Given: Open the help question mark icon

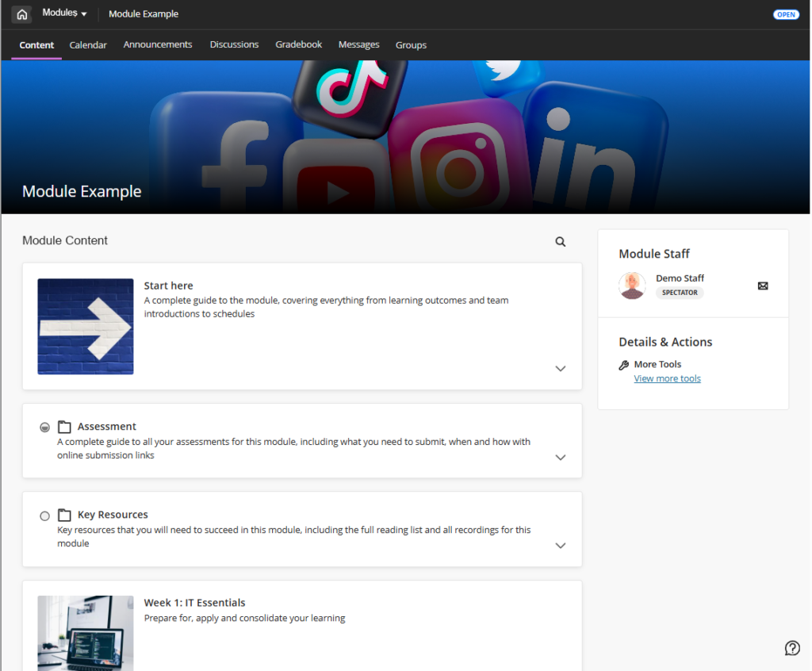Looking at the screenshot, I should coord(792,648).
